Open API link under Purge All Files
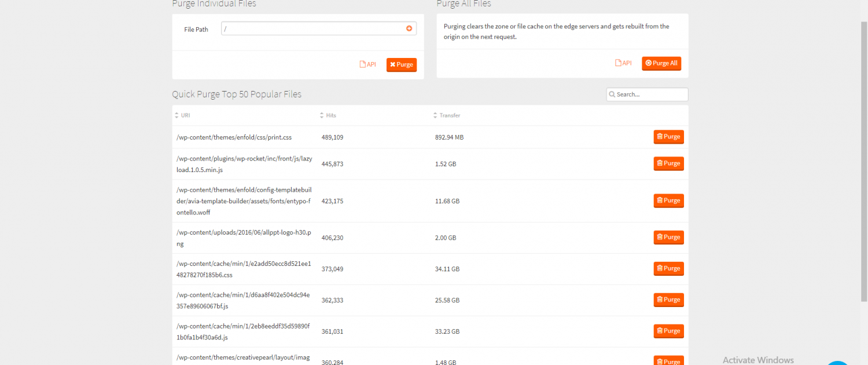The height and width of the screenshot is (365, 868). (623, 63)
